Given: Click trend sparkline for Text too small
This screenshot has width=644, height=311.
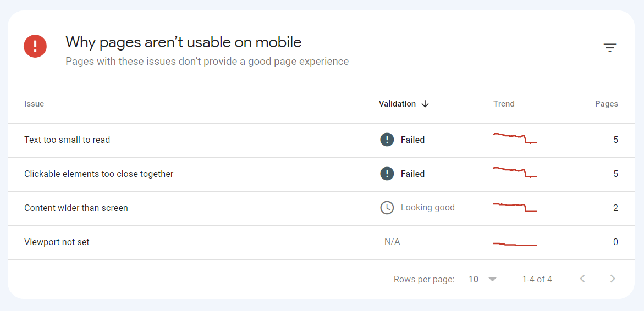Looking at the screenshot, I should point(515,138).
